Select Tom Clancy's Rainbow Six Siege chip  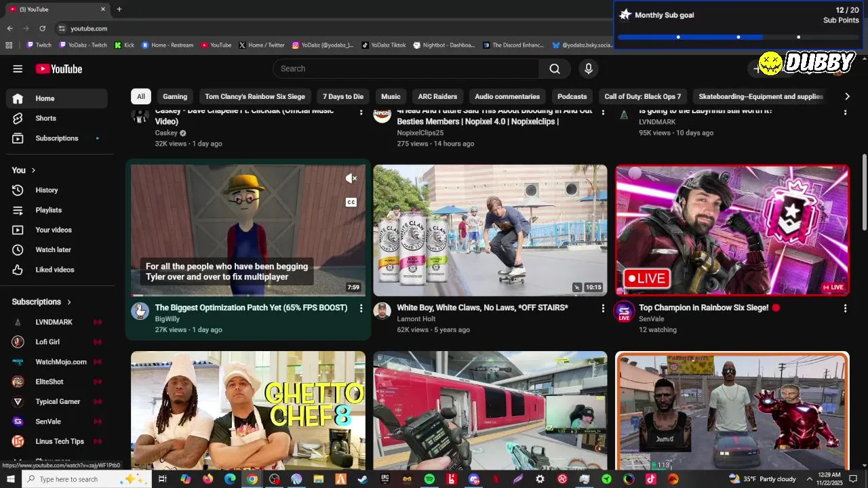click(x=255, y=96)
